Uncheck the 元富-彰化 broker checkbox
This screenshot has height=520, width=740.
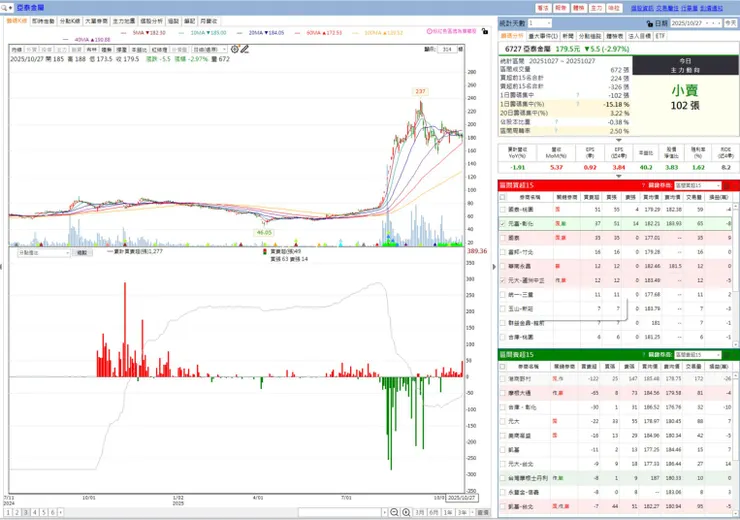point(503,224)
